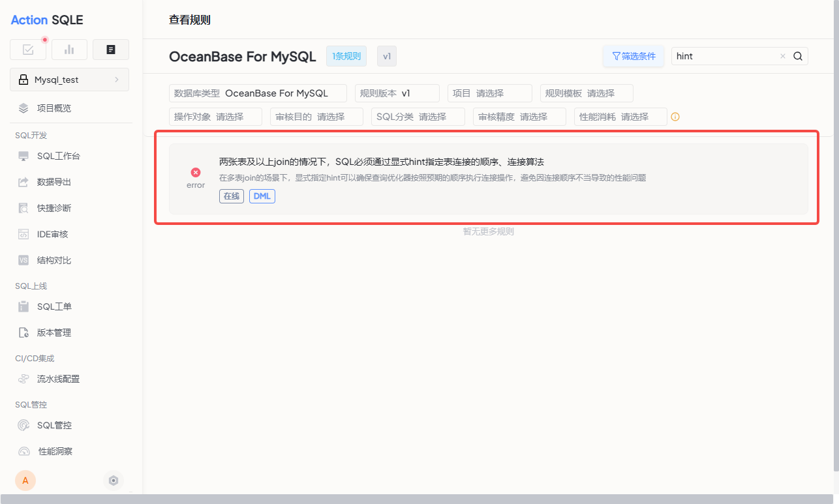This screenshot has width=839, height=504.
Task: Open the bar chart statistics icon
Action: tap(69, 50)
